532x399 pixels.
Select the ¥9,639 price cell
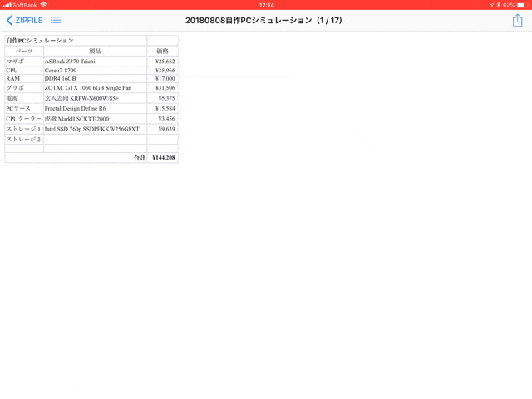coord(163,129)
